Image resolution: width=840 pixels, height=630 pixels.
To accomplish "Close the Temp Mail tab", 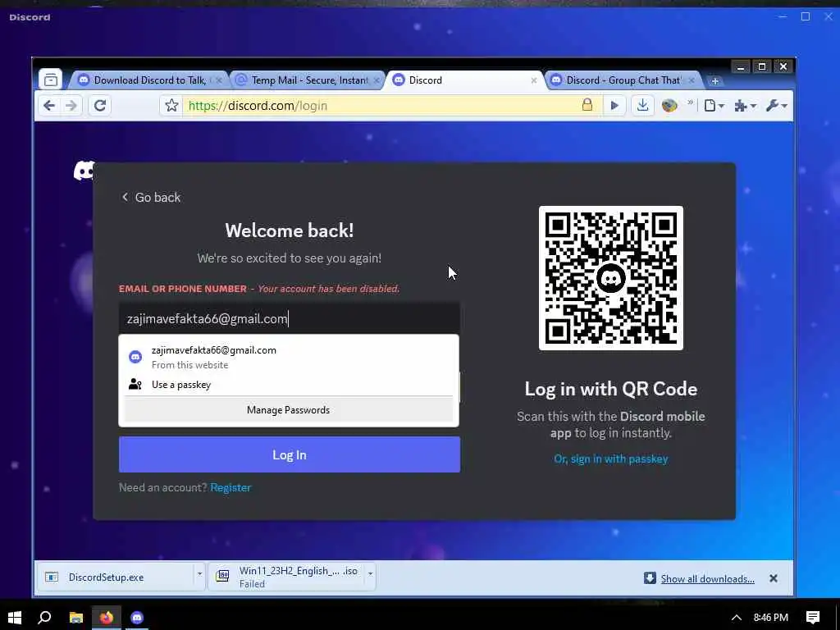I will click(x=377, y=80).
